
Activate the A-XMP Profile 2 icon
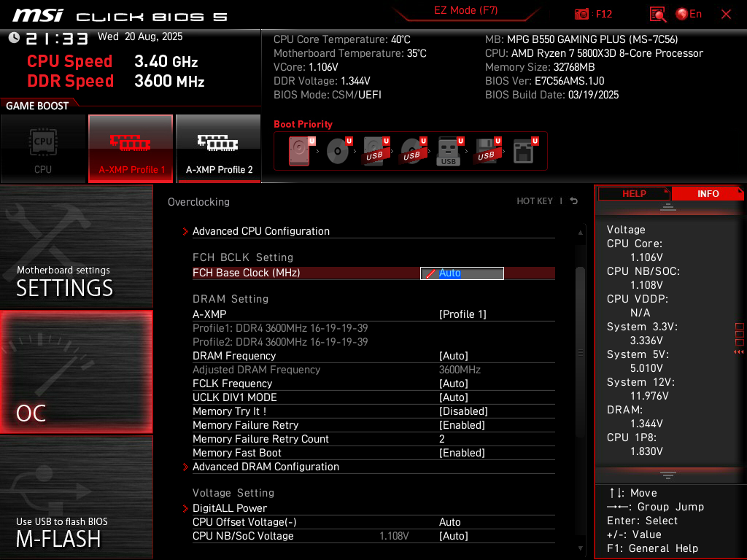pyautogui.click(x=218, y=148)
